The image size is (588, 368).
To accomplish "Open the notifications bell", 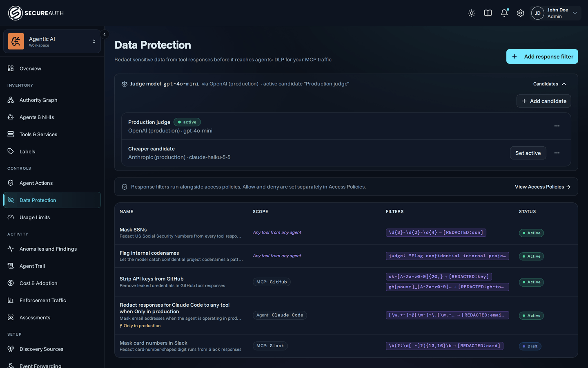I will [504, 13].
